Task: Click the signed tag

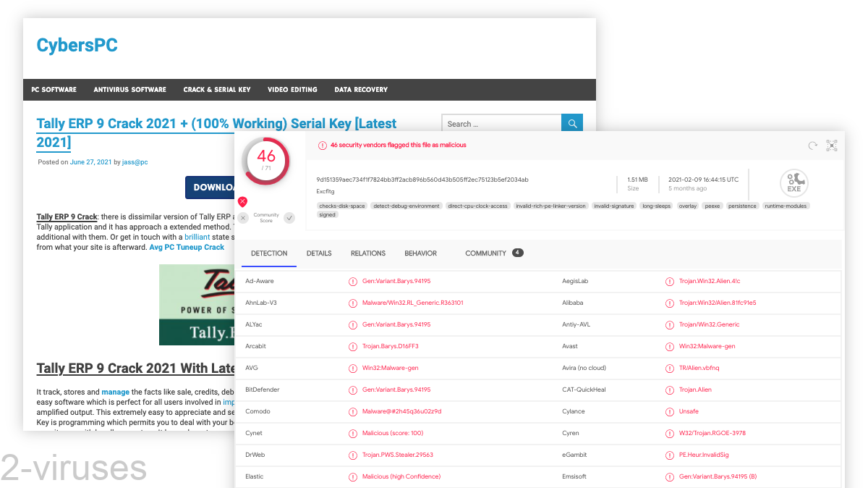Action: 328,214
